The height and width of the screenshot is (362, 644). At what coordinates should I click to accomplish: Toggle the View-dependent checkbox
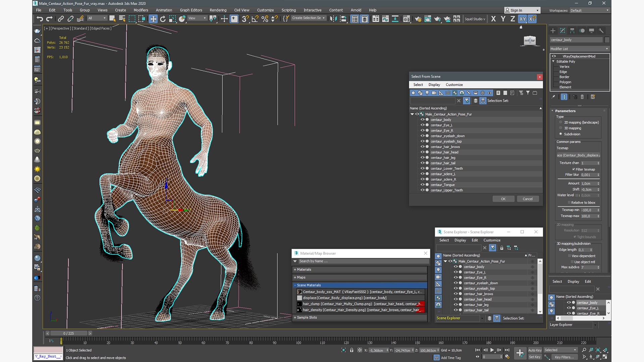click(569, 256)
